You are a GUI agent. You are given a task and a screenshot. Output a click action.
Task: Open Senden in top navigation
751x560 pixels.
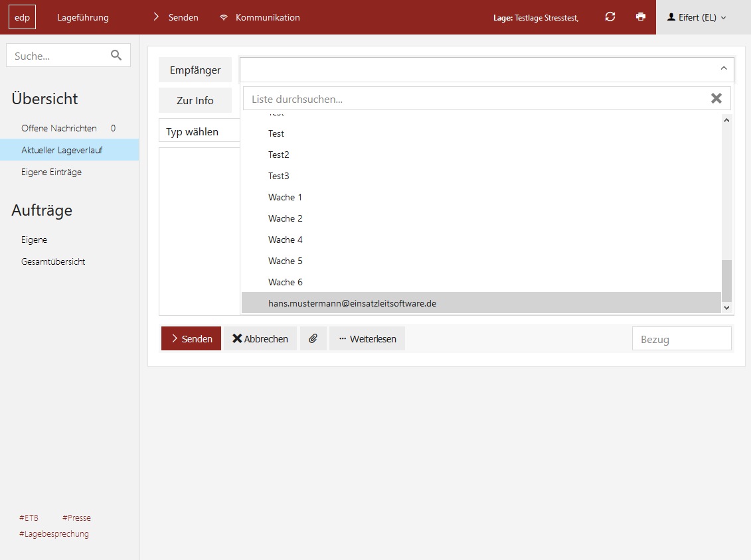tap(176, 17)
